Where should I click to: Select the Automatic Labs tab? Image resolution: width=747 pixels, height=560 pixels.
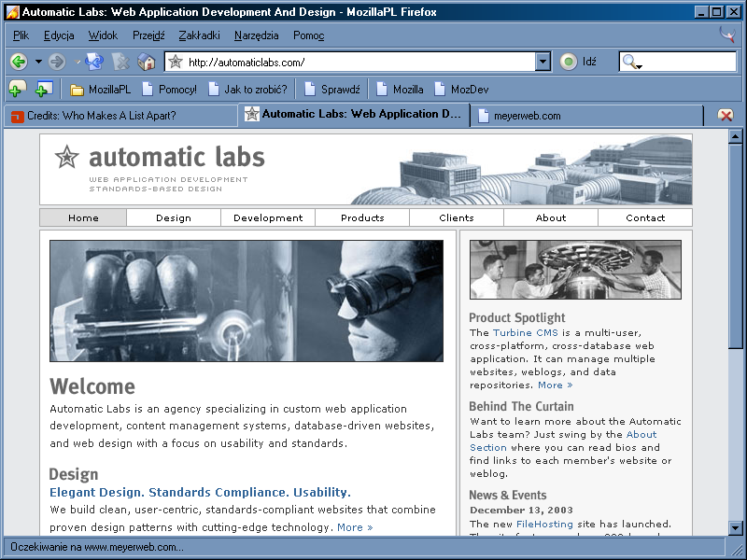click(354, 114)
